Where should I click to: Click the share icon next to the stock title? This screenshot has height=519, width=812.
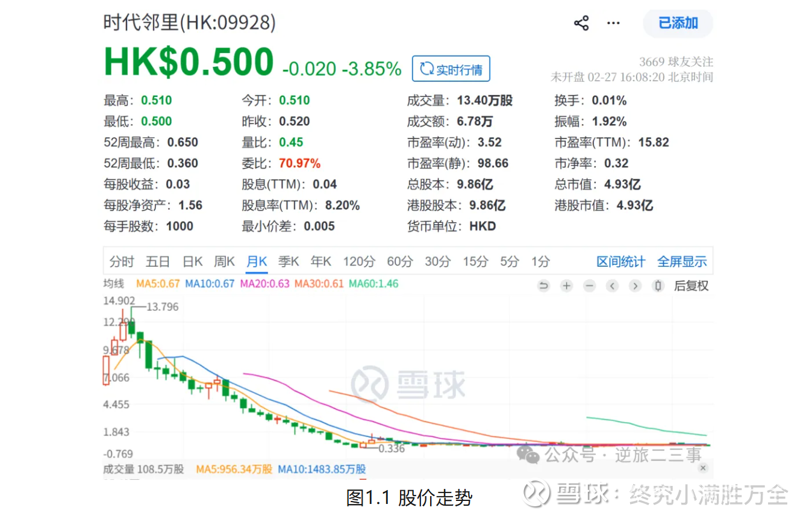(x=581, y=23)
